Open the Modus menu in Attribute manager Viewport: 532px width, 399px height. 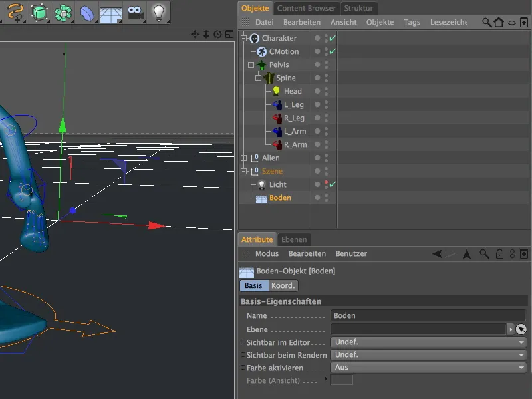tap(267, 254)
